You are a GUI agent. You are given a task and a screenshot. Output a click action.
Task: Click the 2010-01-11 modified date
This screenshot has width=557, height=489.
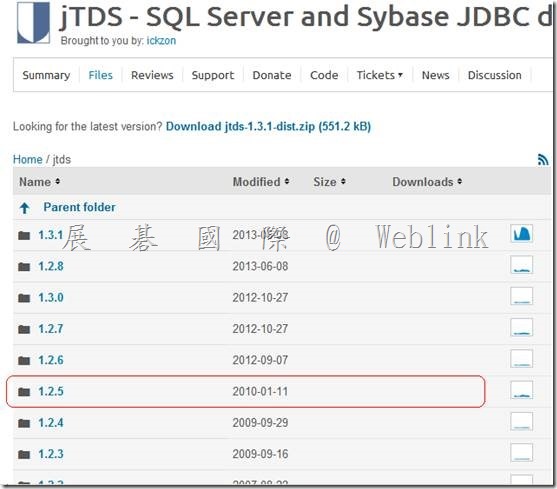(x=260, y=392)
